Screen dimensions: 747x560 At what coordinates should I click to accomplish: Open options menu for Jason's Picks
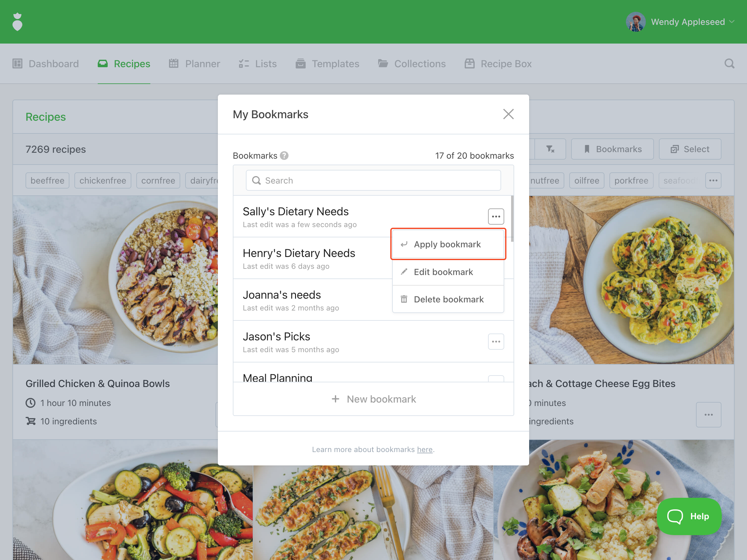coord(496,342)
